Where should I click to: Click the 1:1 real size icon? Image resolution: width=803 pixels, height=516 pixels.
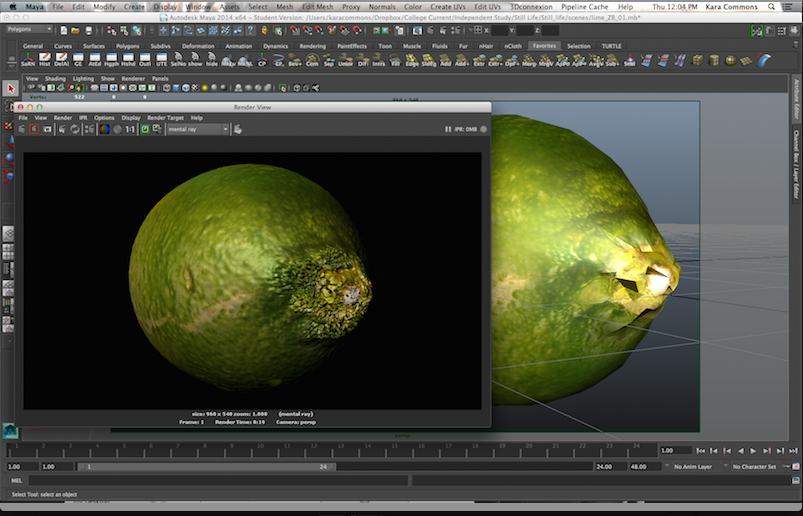click(x=130, y=129)
